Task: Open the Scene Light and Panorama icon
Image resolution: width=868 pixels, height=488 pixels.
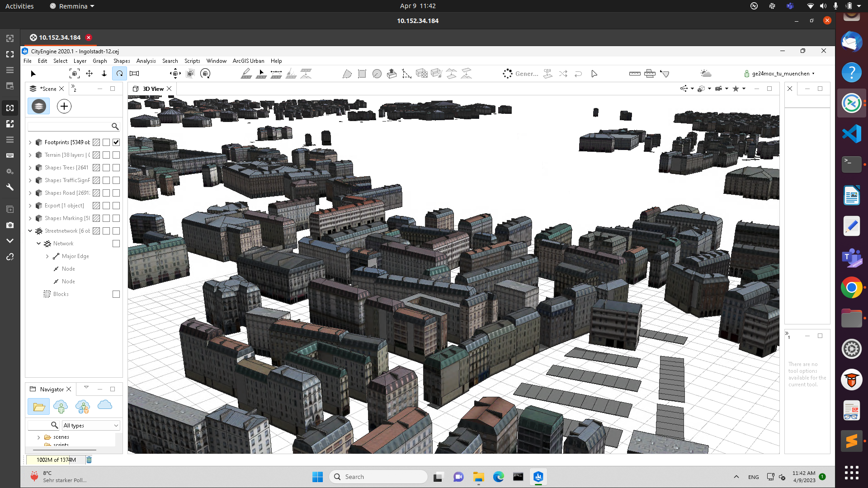Action: coord(705,74)
